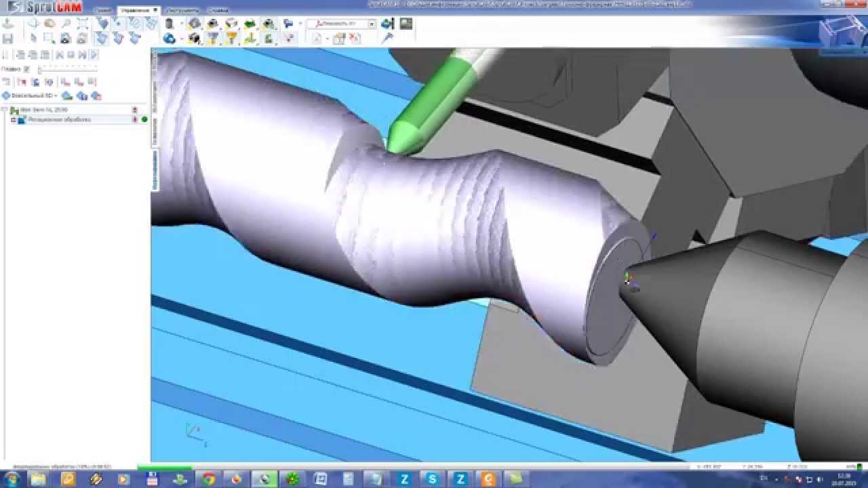868x488 pixels.
Task: Click the clock in the system tray
Action: (844, 480)
